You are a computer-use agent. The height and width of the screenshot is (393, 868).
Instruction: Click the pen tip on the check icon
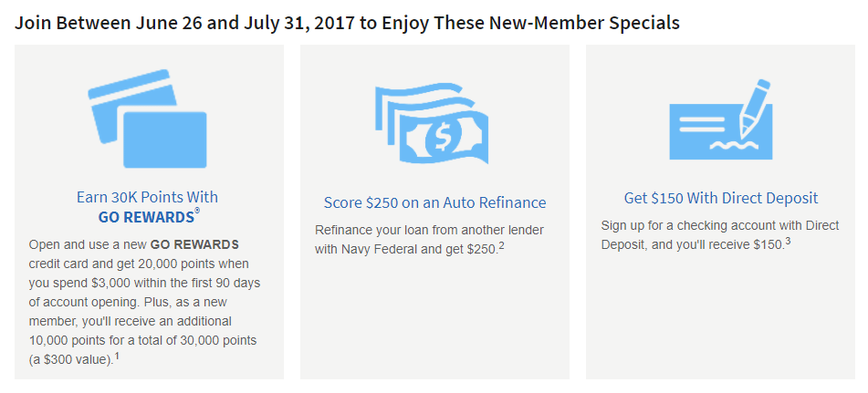click(x=744, y=130)
